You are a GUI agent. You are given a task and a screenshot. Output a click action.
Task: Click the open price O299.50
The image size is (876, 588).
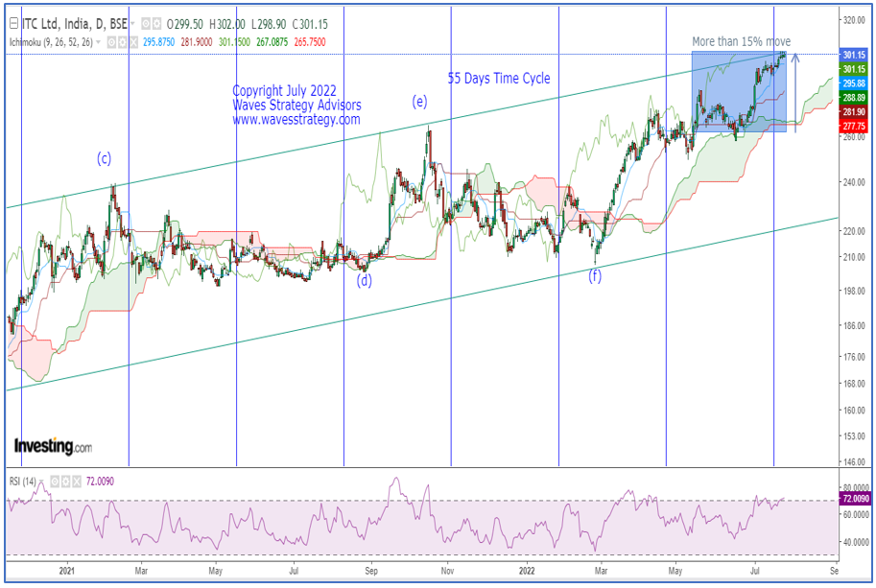click(185, 24)
